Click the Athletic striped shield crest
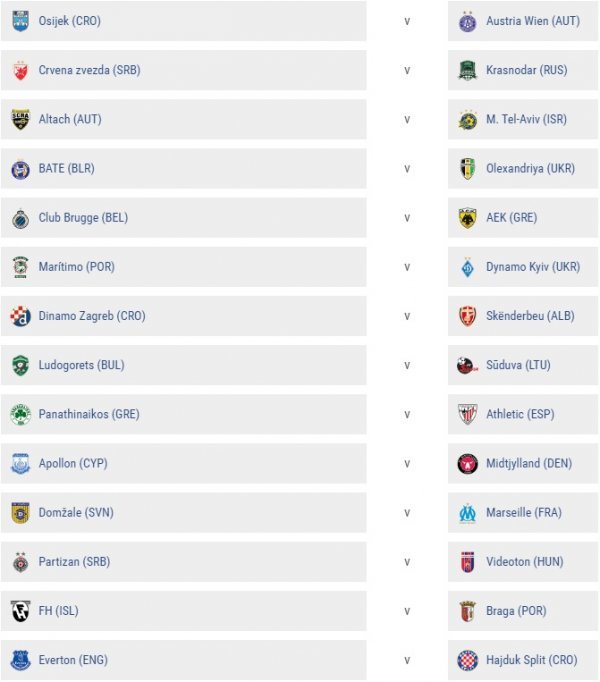 [x=468, y=415]
